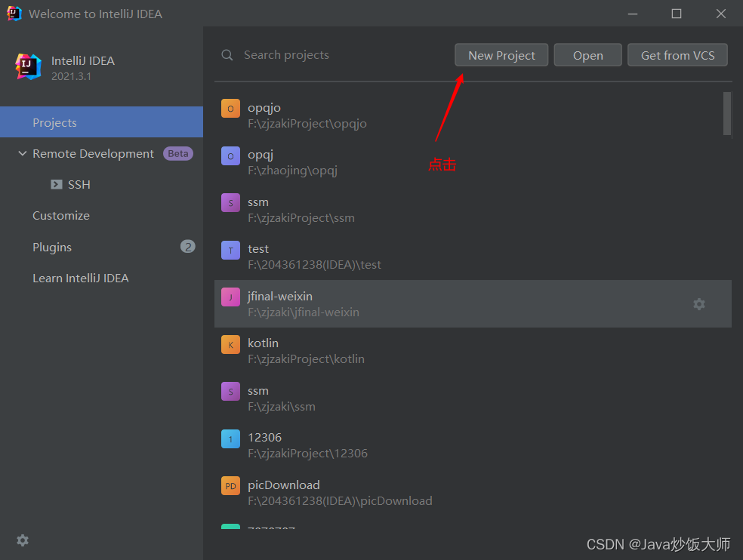
Task: Click the picDownload PD icon
Action: pyautogui.click(x=230, y=485)
